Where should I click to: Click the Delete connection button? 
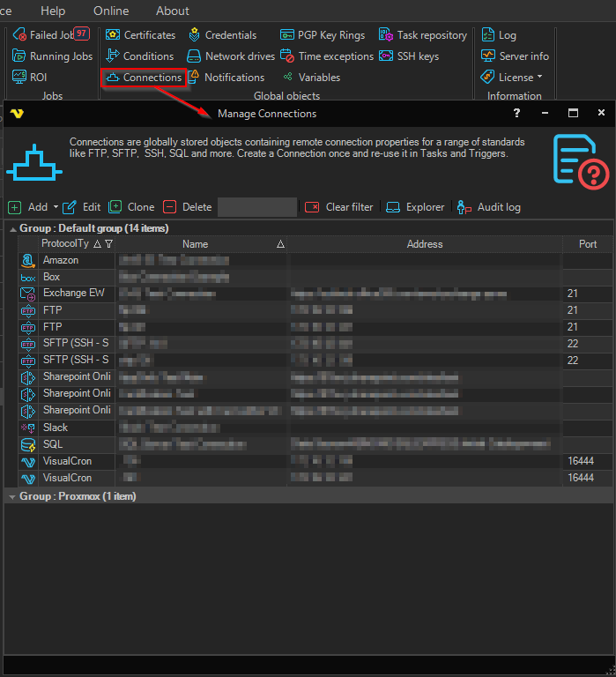[188, 207]
